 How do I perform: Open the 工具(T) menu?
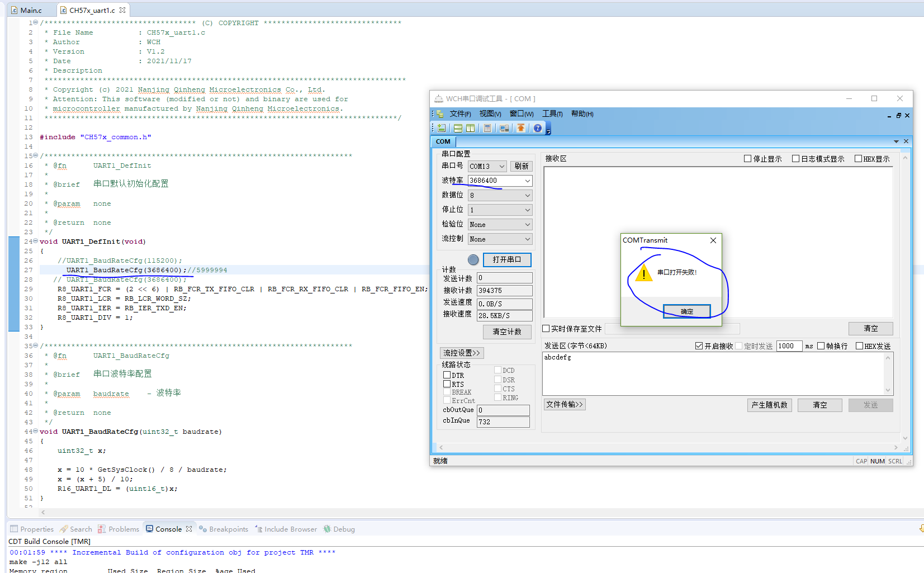[552, 113]
